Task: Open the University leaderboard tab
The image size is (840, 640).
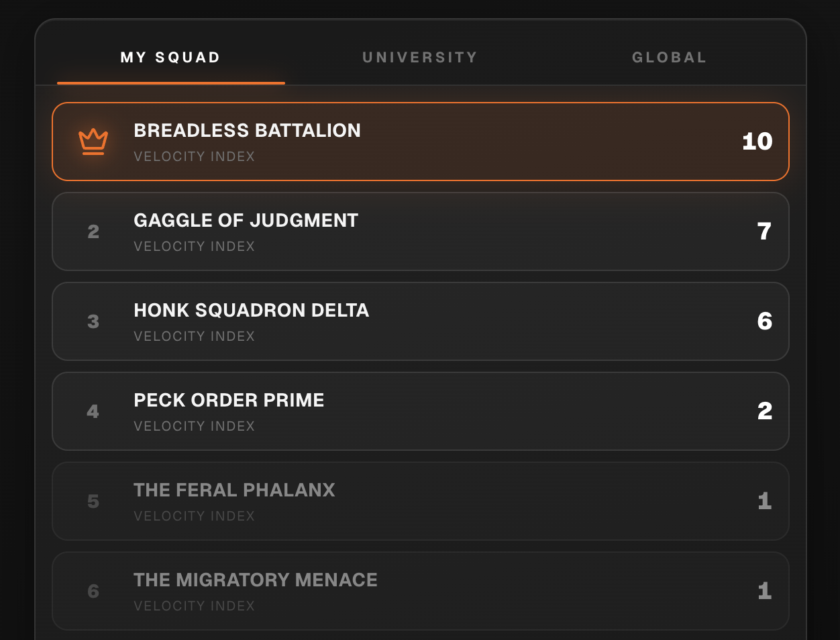Action: [x=420, y=58]
